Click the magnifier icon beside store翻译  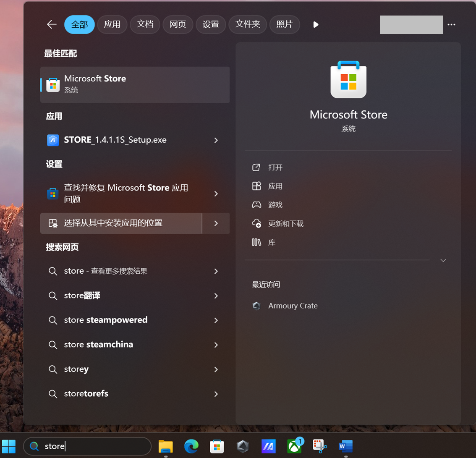pyautogui.click(x=53, y=296)
